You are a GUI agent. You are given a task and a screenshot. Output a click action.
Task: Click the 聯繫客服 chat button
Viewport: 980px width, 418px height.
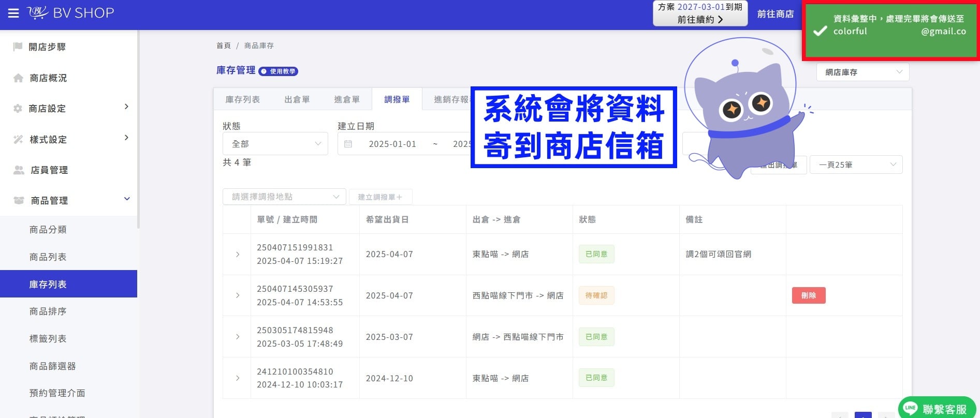937,409
